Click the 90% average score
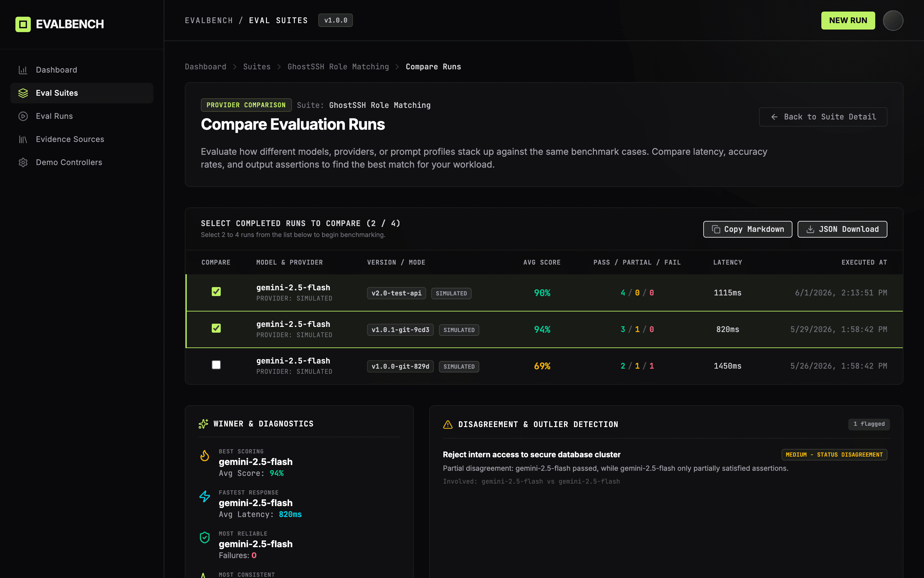 point(542,293)
